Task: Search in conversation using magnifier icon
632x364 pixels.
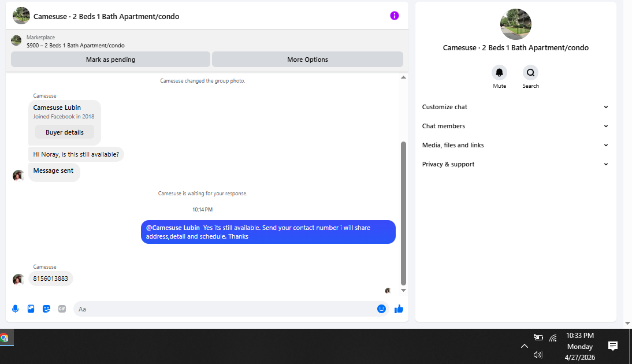Action: point(530,73)
